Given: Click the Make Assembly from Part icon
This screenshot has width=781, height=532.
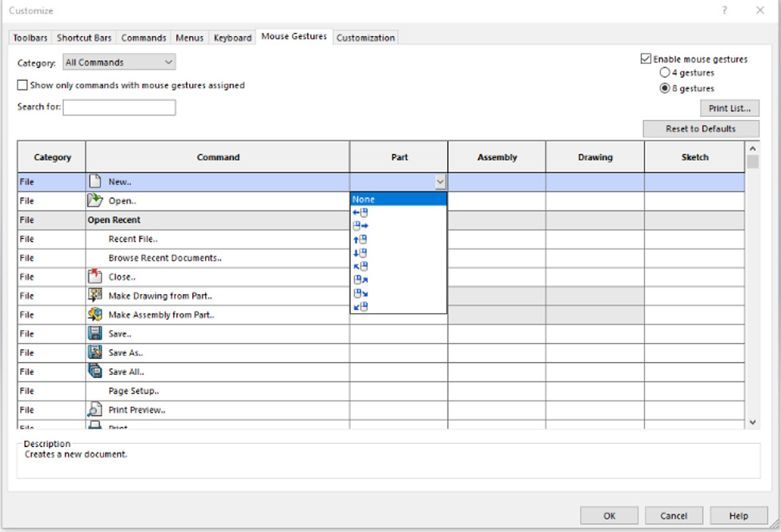Looking at the screenshot, I should 95,314.
